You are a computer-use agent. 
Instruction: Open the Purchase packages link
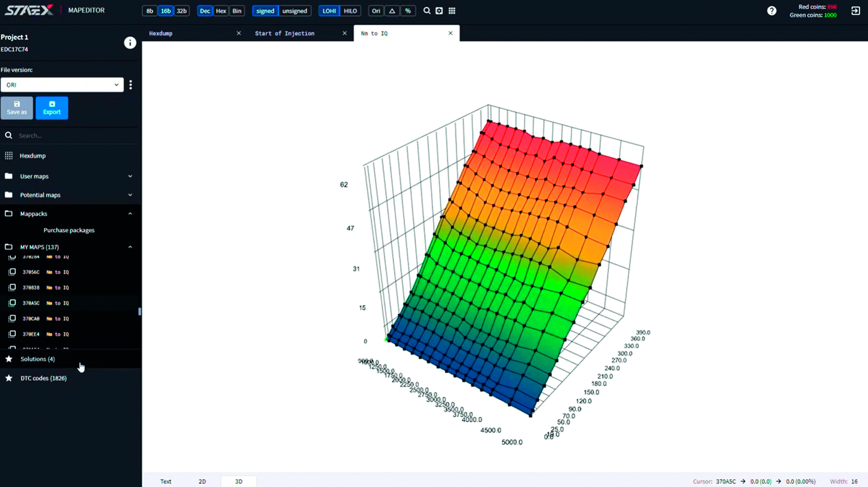[x=69, y=230]
